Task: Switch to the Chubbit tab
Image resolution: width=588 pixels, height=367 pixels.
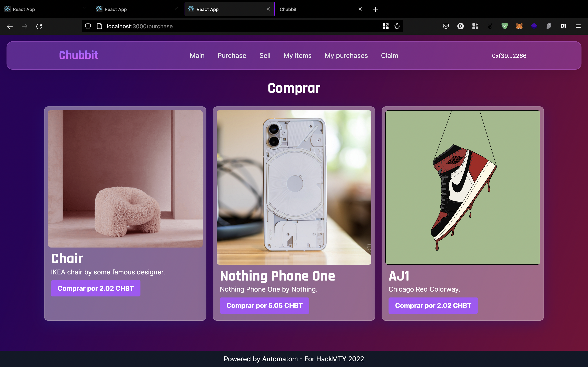Action: (x=316, y=9)
